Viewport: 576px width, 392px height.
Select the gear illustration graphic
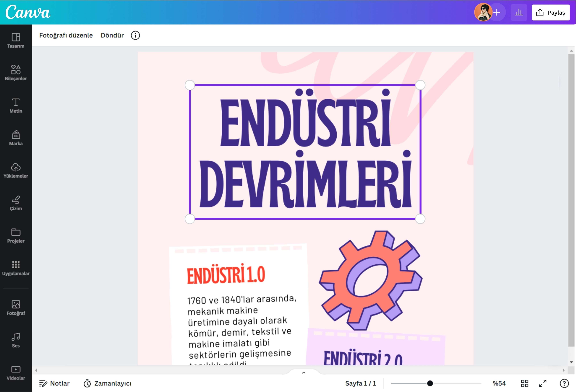tap(371, 280)
